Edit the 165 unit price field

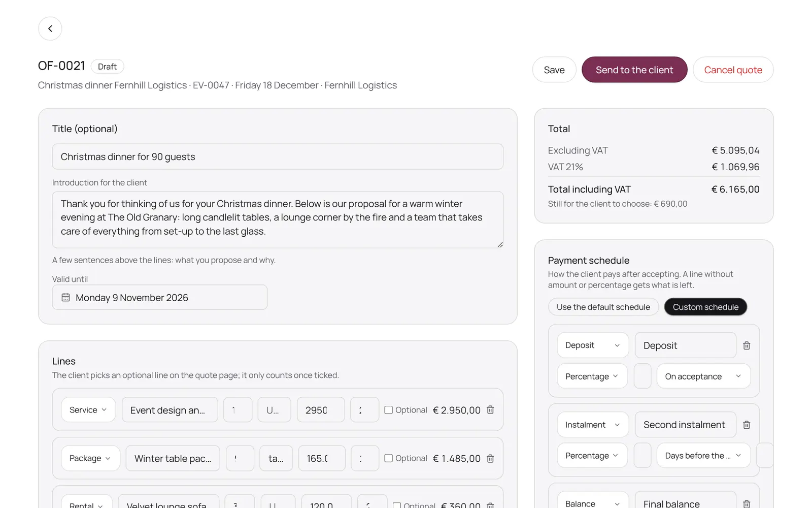(x=322, y=458)
